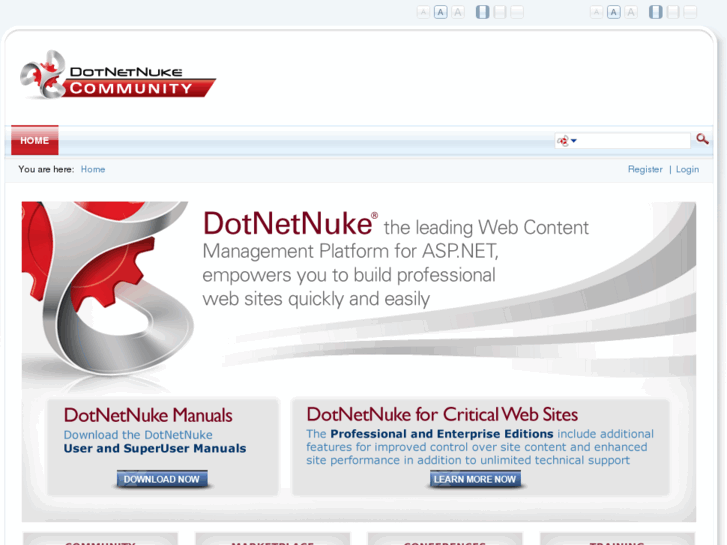Image resolution: width=727 pixels, height=545 pixels.
Task: Click the DotNetNuke Community logo
Action: pos(118,75)
